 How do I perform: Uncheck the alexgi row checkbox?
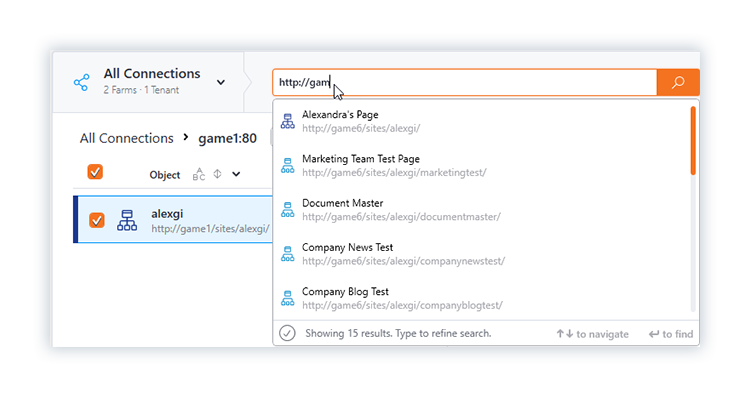(x=97, y=220)
